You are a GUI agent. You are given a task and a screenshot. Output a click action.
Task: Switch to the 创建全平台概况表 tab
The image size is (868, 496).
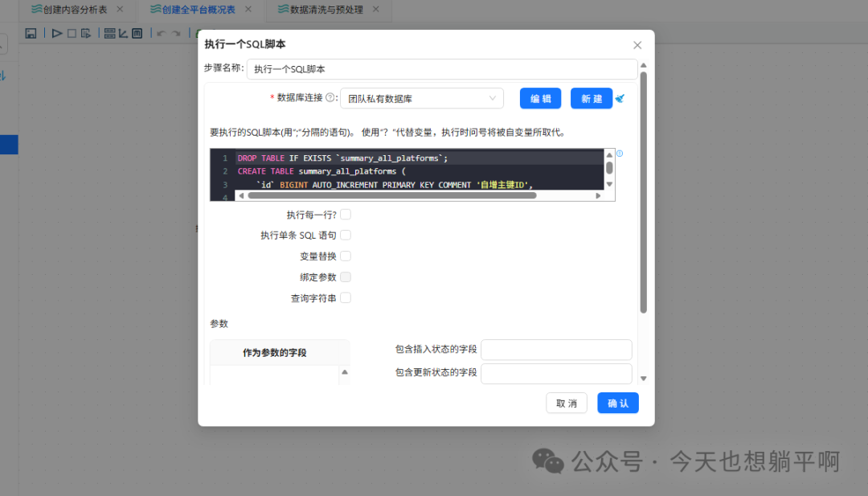click(x=199, y=10)
